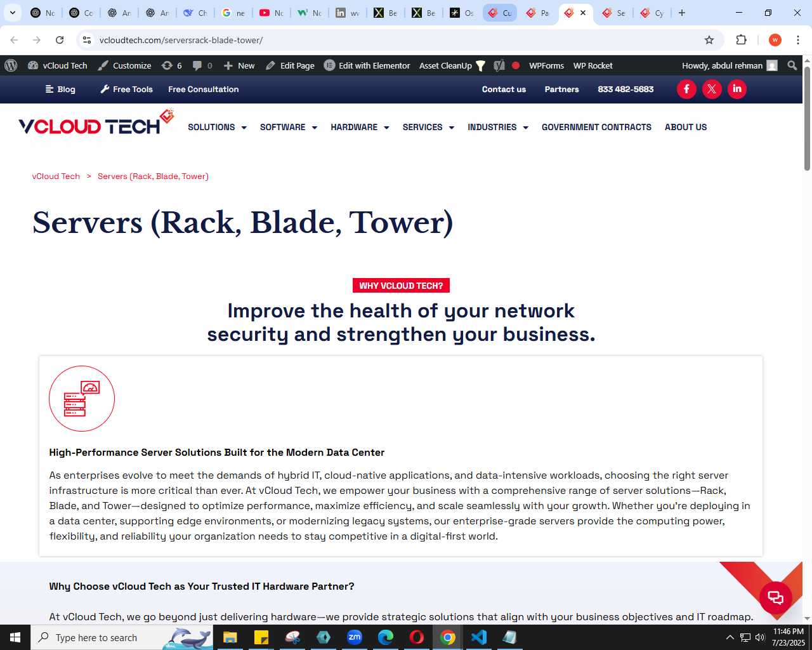Open the Contact us link
Screen dimensions: 812x650
pos(504,89)
